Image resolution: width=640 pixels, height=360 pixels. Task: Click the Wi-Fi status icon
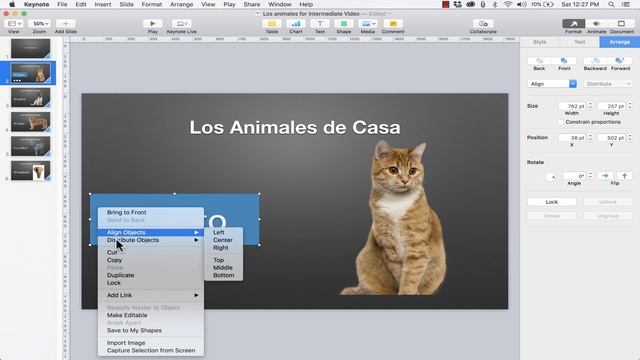508,4
